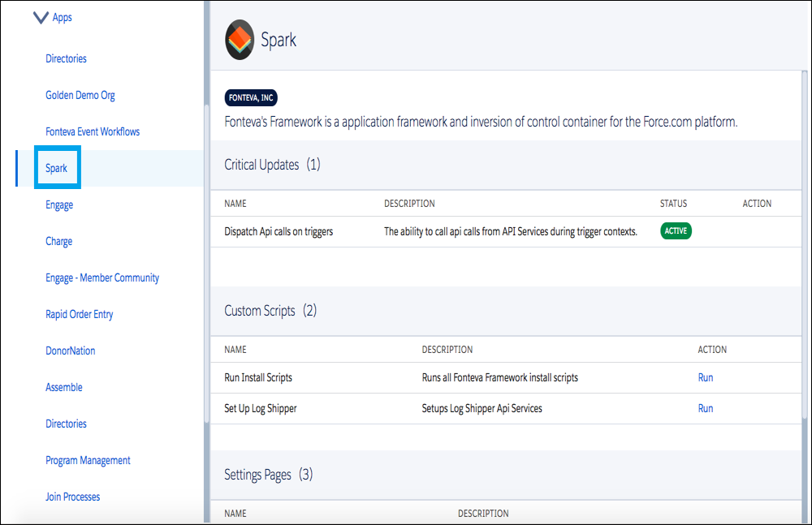
Task: Open Golden Demo Org in sidebar
Action: click(80, 95)
